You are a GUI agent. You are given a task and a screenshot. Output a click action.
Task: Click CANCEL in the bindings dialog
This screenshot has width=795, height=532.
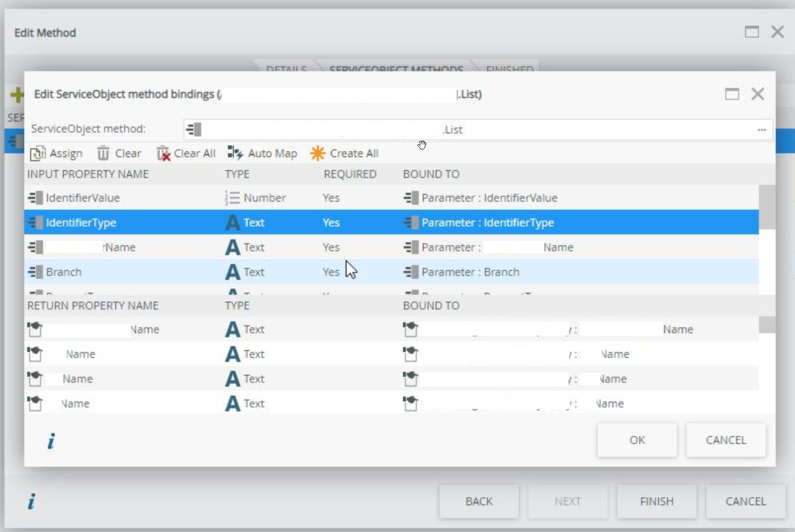pos(726,440)
